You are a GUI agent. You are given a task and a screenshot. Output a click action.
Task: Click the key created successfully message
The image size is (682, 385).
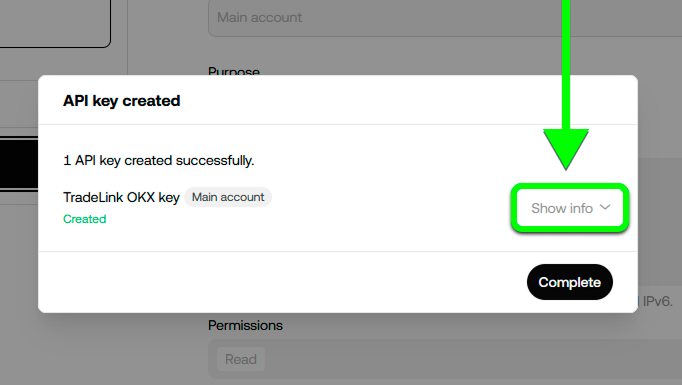(x=158, y=161)
